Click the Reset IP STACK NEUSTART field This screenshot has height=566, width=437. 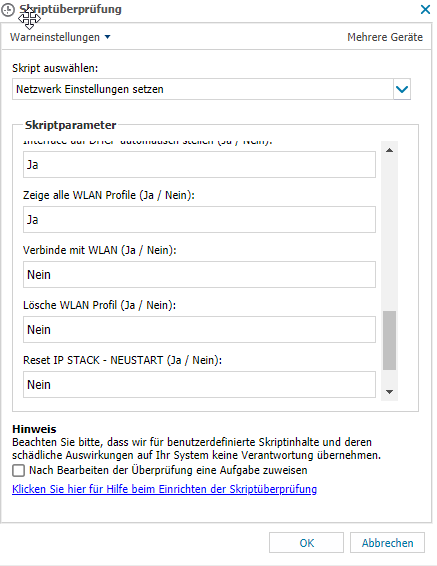(x=199, y=384)
